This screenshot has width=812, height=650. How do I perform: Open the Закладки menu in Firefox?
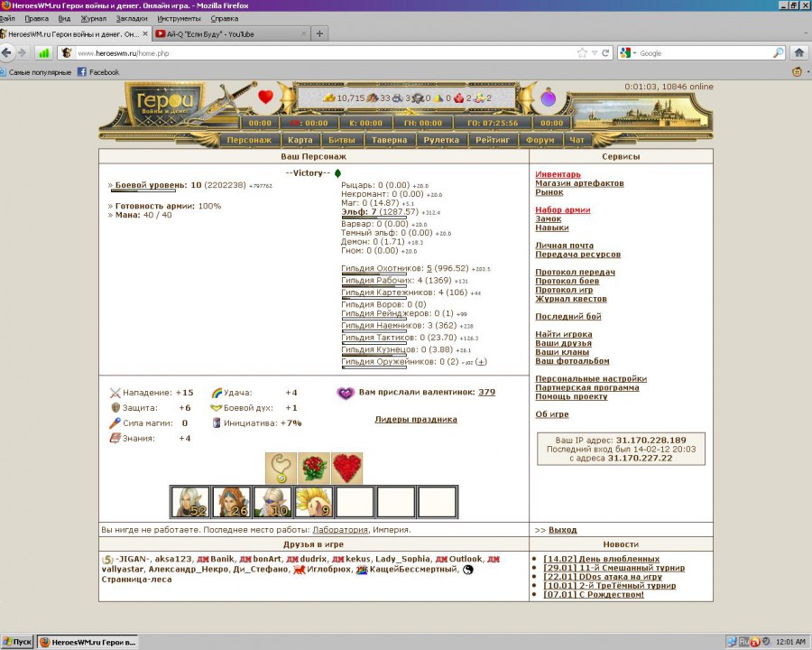(132, 18)
